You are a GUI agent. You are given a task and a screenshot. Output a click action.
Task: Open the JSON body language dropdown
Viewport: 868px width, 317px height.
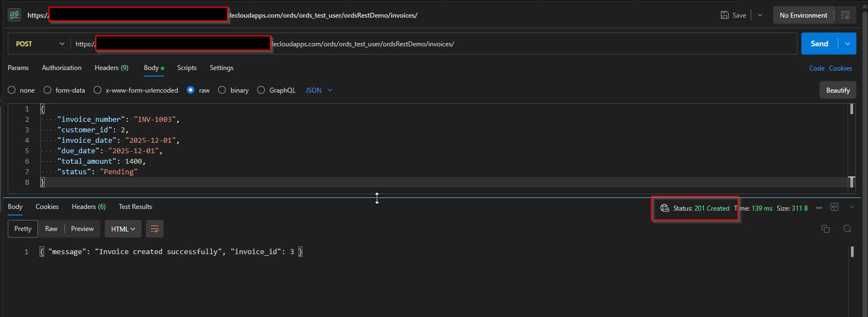click(319, 90)
